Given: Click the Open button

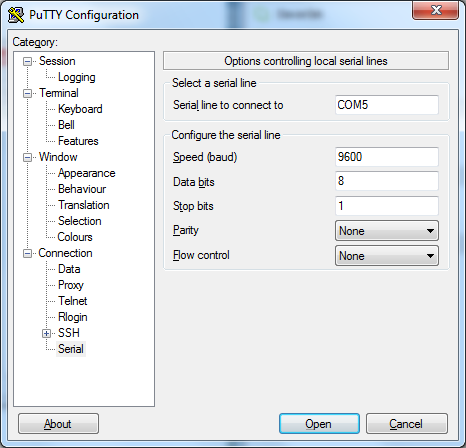Looking at the screenshot, I should [319, 424].
